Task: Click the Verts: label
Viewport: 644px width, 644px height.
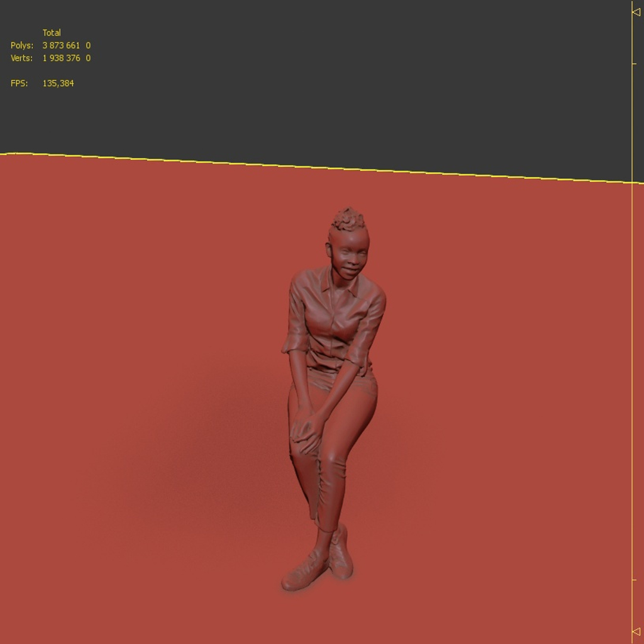Action: pos(21,58)
